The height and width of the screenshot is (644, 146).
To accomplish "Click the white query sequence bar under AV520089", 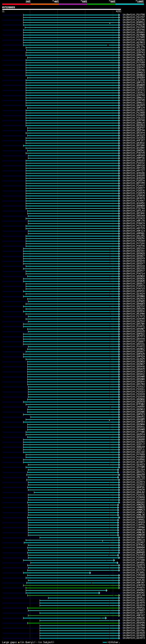I will 61,9.
